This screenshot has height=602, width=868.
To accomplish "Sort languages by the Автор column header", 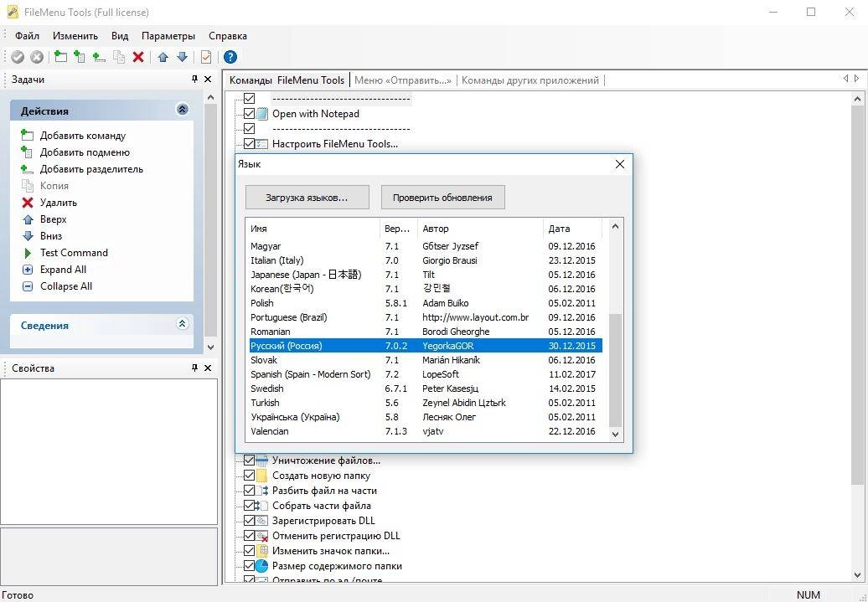I will [481, 229].
